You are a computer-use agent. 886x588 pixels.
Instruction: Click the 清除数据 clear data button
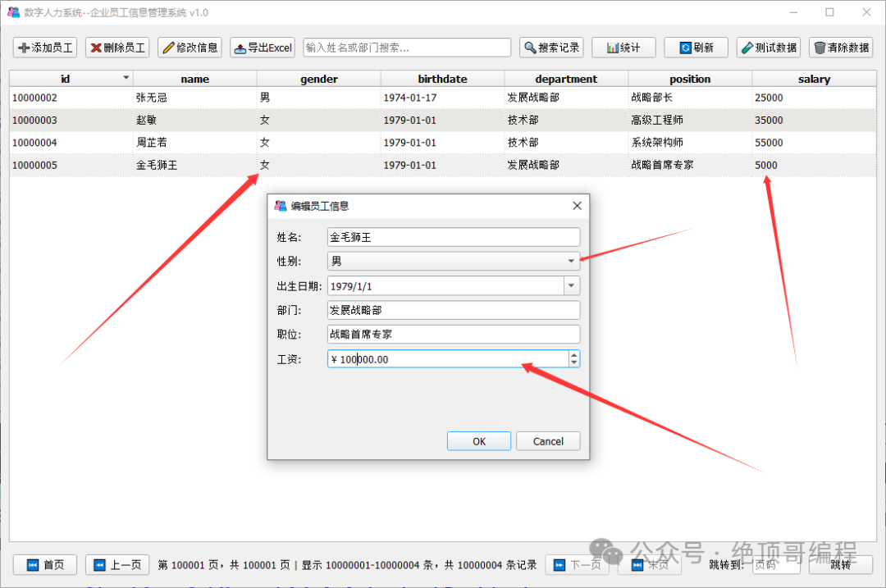(x=841, y=48)
